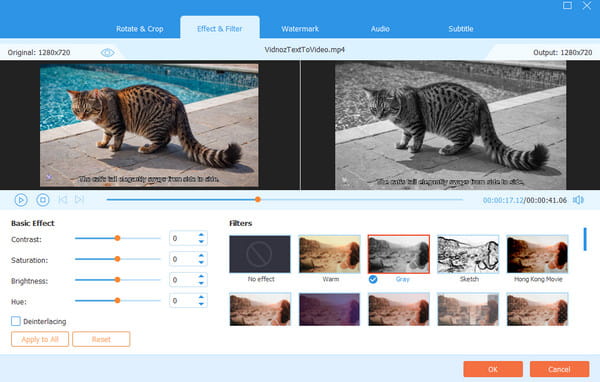Click the original video preview pane
This screenshot has width=600, height=382.
(149, 125)
